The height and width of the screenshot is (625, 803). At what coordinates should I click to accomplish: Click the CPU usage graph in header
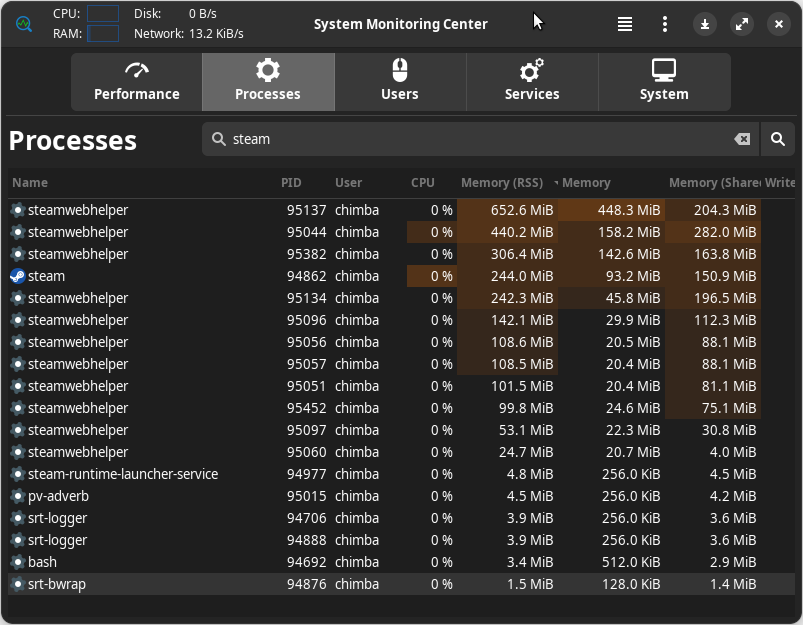click(103, 14)
